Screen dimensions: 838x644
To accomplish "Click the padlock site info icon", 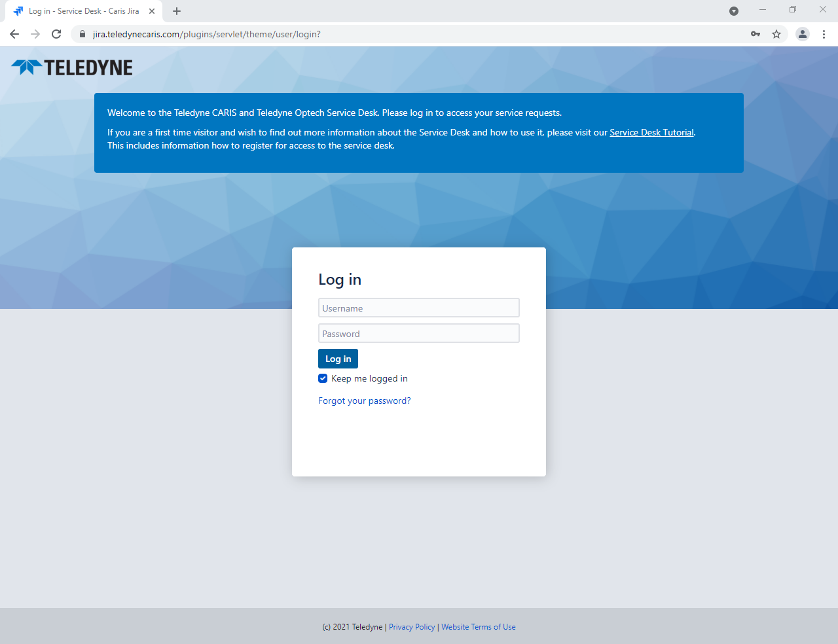I will pyautogui.click(x=82, y=34).
